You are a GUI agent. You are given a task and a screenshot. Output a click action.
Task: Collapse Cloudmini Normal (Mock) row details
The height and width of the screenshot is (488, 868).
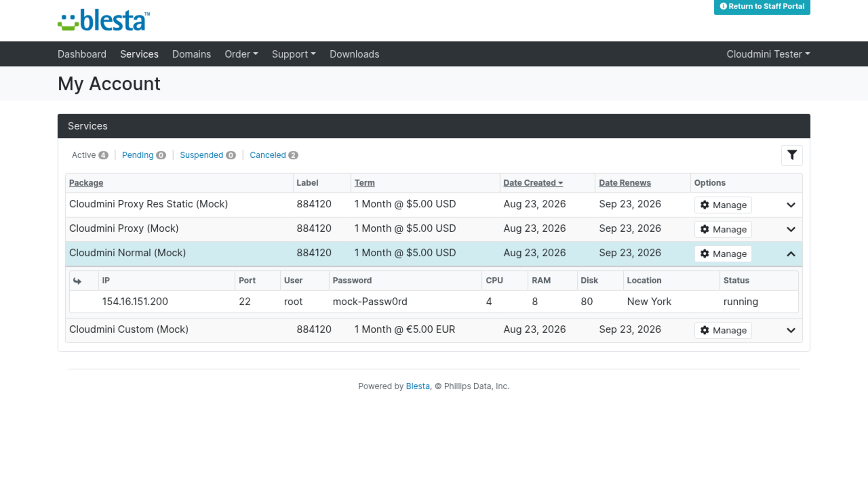(x=791, y=254)
